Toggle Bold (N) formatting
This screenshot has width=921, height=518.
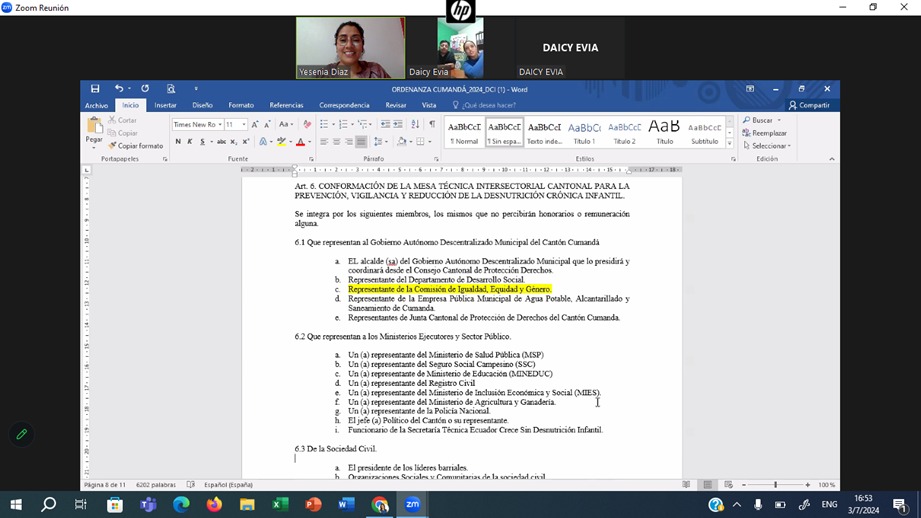pos(178,142)
